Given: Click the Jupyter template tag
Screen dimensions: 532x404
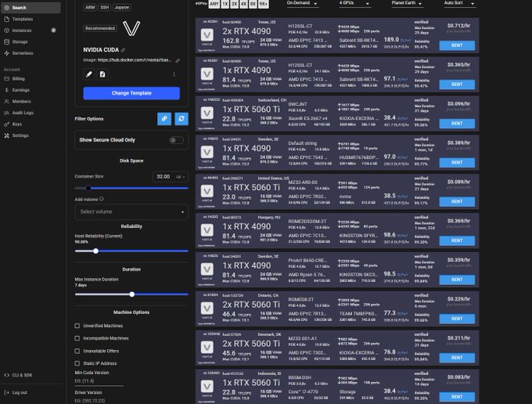Looking at the screenshot, I should (122, 7).
